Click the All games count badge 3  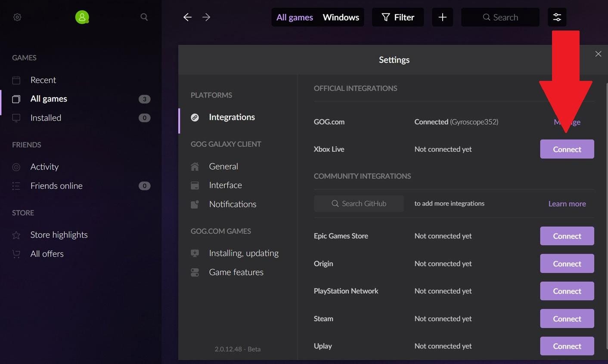pyautogui.click(x=144, y=99)
